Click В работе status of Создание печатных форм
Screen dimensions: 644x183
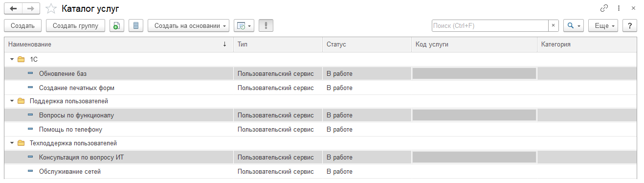(x=339, y=88)
